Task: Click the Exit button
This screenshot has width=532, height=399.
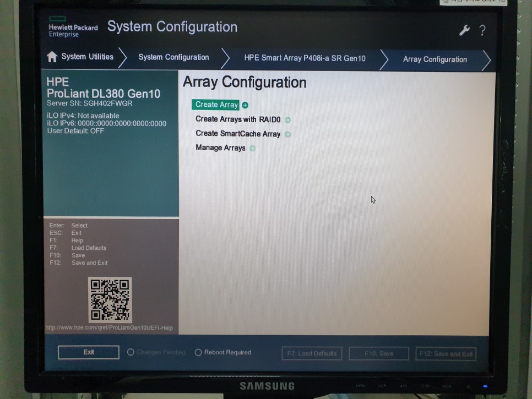Action: point(89,352)
